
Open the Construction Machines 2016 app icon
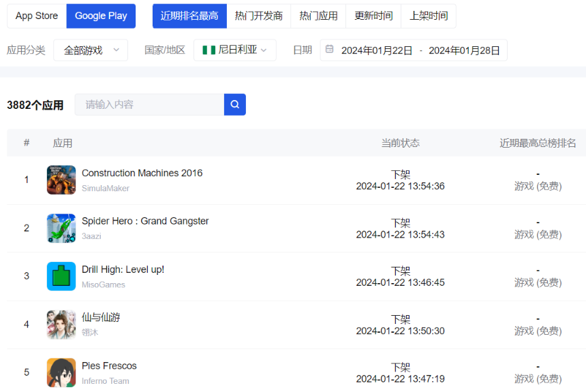click(x=61, y=180)
